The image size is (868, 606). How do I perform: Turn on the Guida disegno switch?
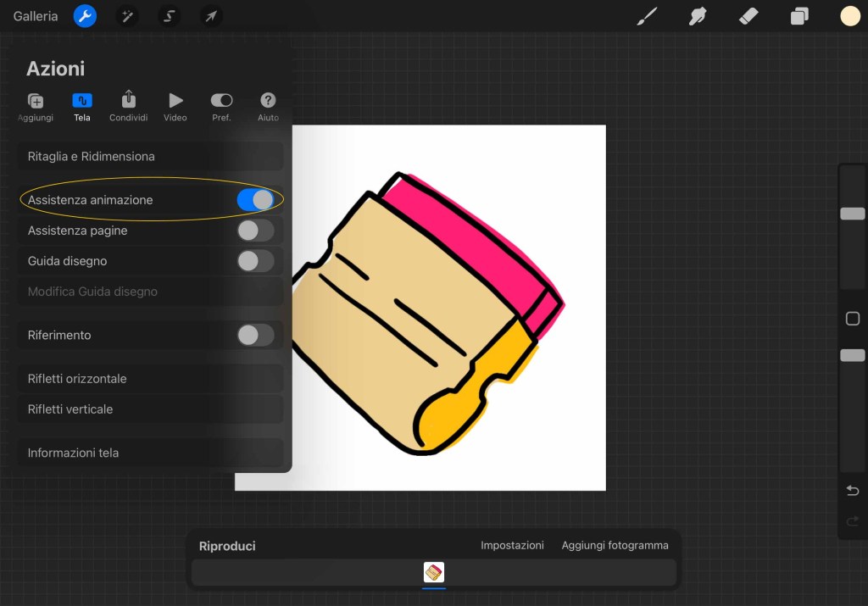pyautogui.click(x=255, y=261)
